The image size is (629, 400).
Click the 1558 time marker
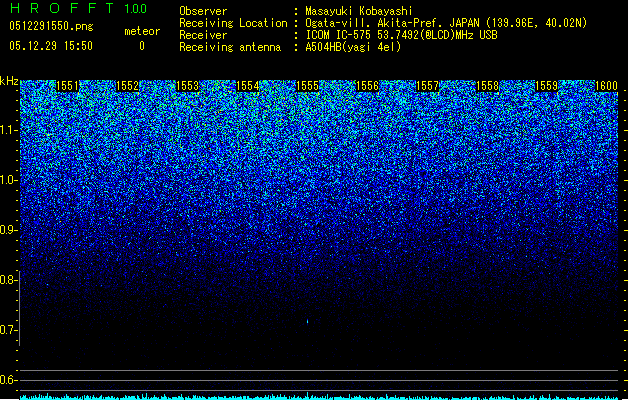(487, 86)
